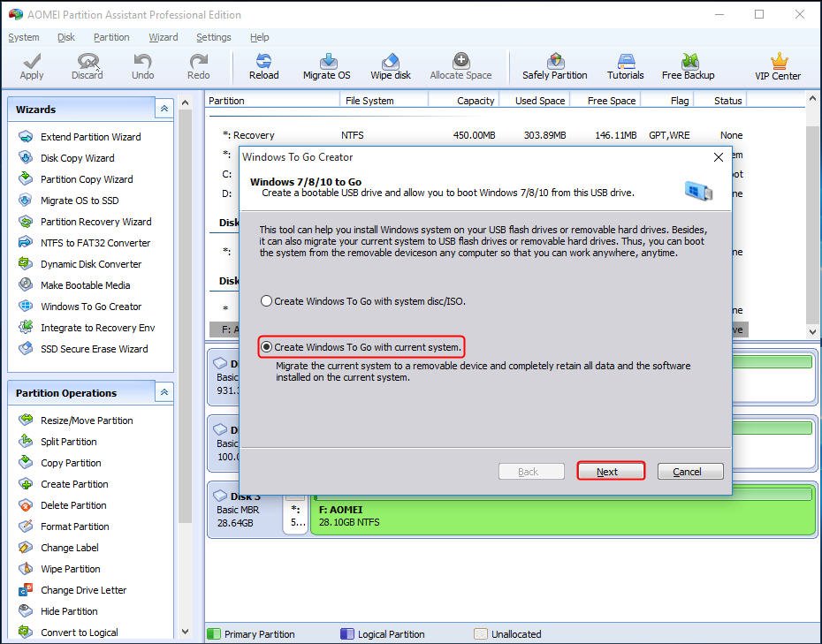Select the Recovery partition row

[x=478, y=135]
